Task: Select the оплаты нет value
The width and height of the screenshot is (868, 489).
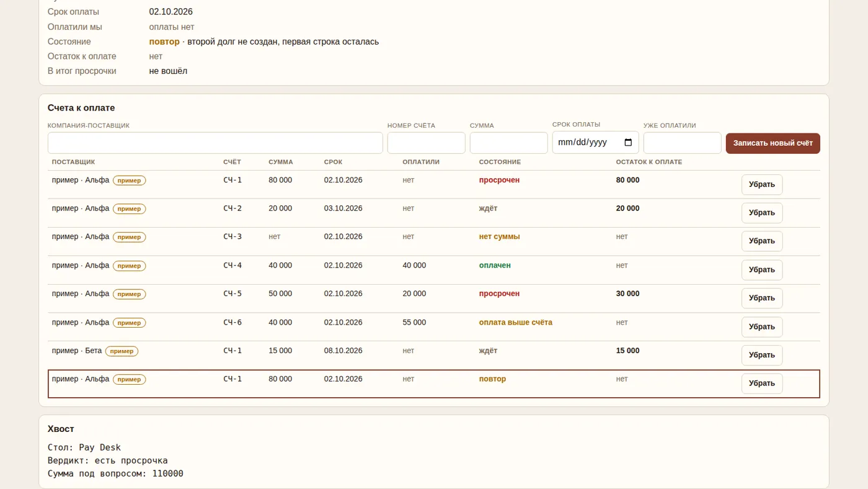Action: coord(172,27)
